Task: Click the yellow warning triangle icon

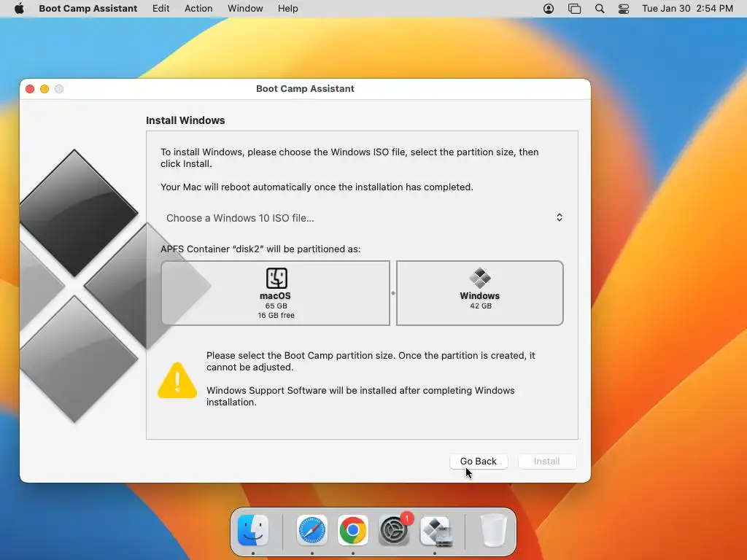Action: [177, 381]
